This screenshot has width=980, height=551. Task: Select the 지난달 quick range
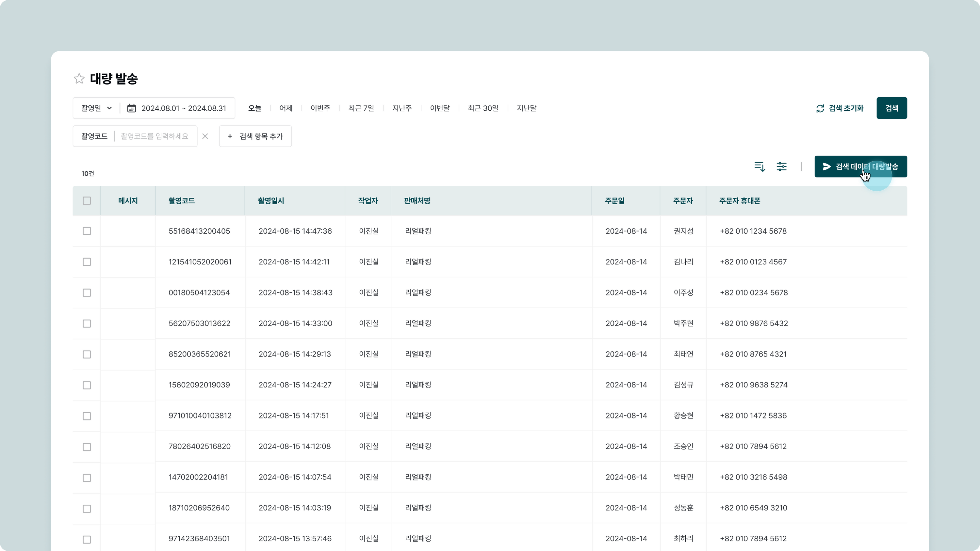pos(526,108)
